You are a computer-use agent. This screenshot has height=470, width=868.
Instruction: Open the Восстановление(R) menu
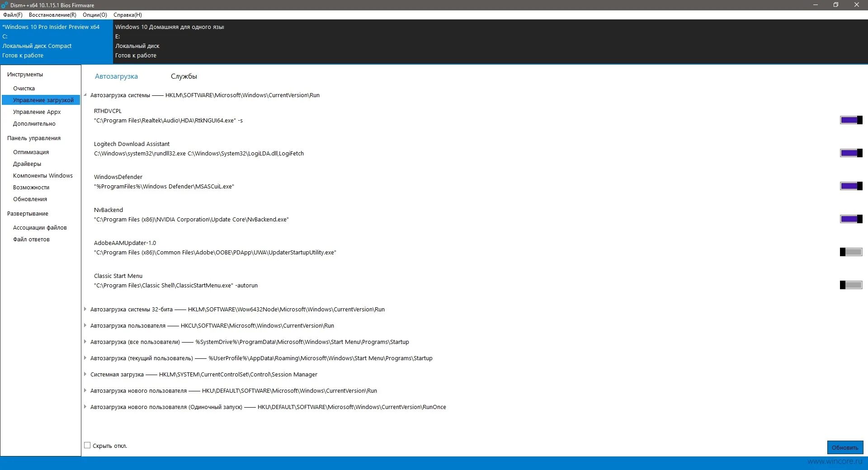(x=52, y=15)
